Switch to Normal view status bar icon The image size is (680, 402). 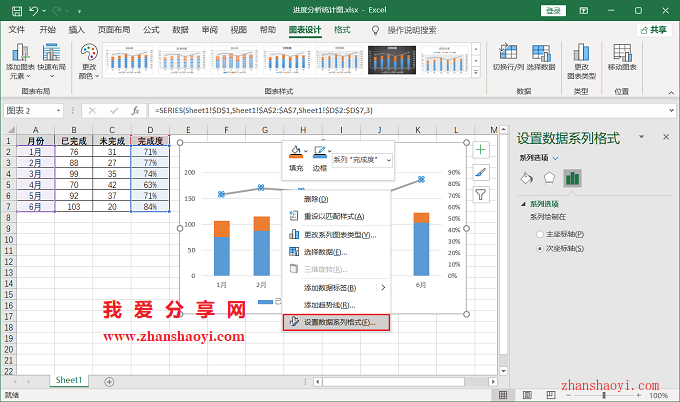[x=503, y=395]
